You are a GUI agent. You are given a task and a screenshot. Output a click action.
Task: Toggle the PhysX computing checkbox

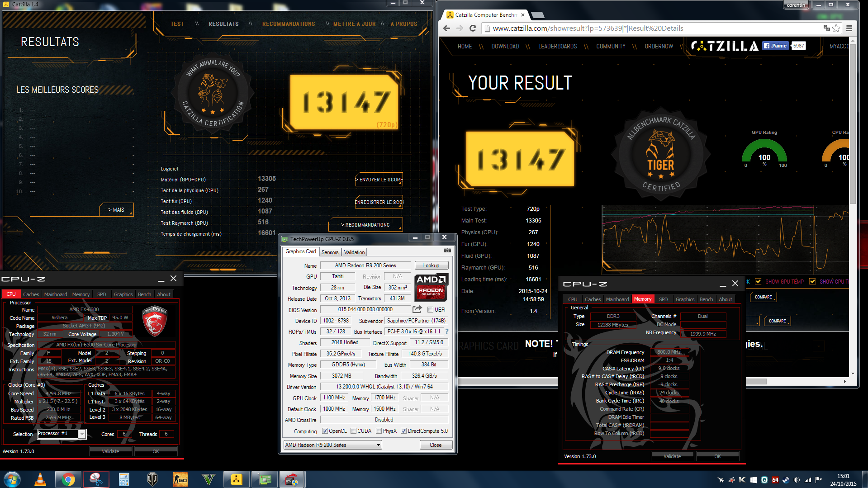coord(379,431)
